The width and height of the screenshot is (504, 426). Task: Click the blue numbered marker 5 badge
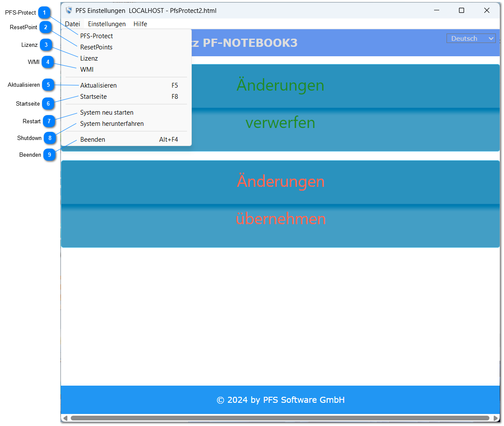tap(48, 85)
